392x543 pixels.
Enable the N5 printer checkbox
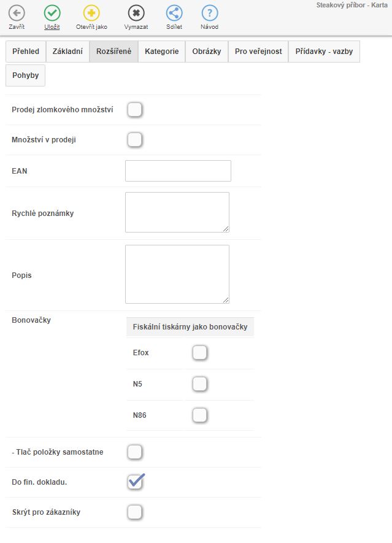coord(200,384)
